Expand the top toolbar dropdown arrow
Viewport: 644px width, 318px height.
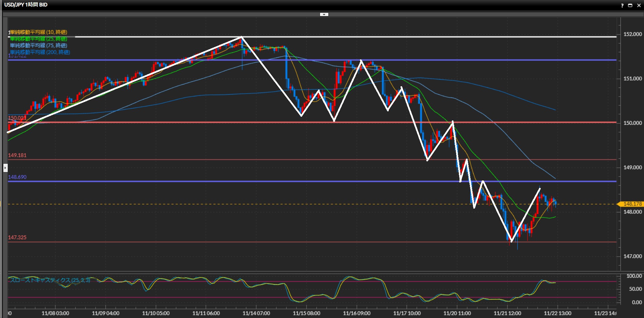[324, 14]
